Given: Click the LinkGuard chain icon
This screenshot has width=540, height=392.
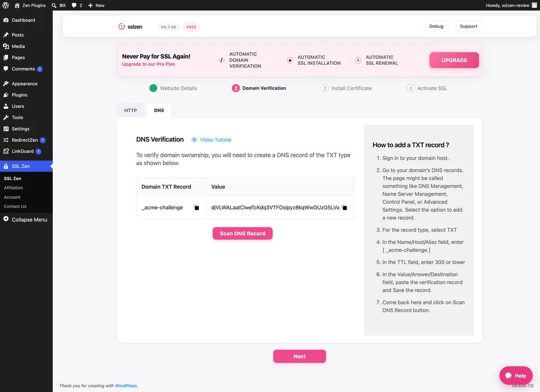Looking at the screenshot, I should [x=6, y=151].
